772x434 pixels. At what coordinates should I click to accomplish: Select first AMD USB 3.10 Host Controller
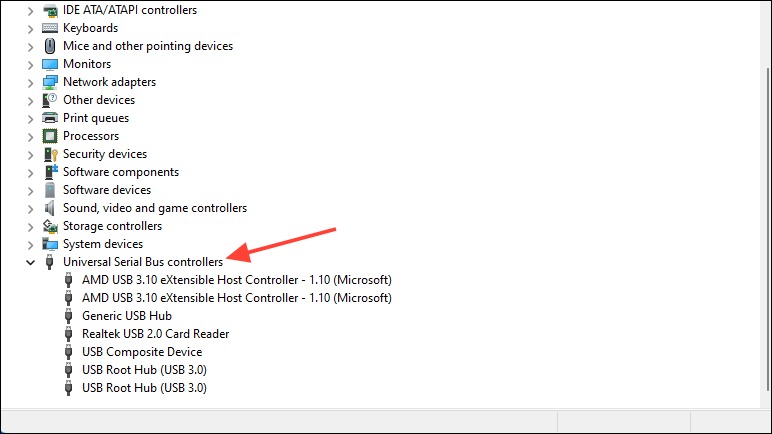point(237,280)
